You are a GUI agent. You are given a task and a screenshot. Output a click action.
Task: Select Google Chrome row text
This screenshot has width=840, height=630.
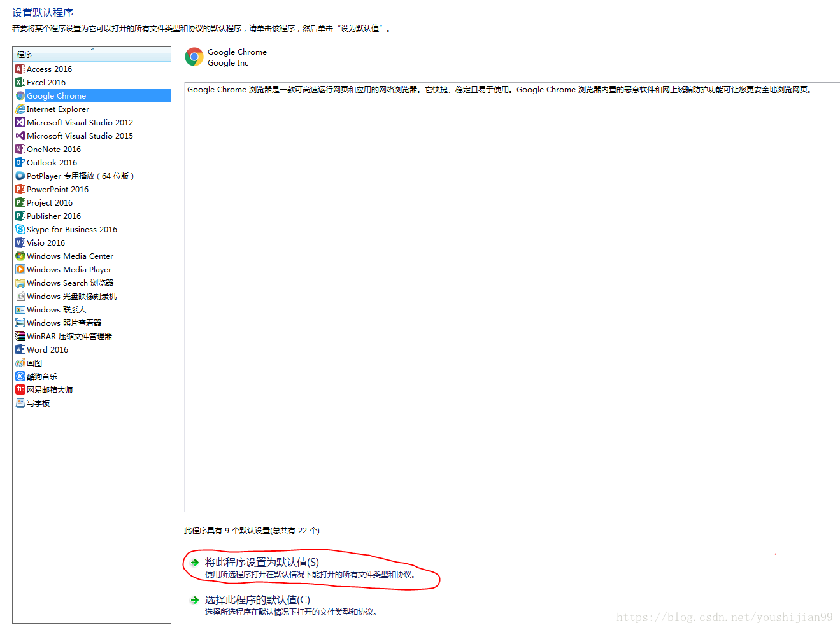[x=56, y=95]
